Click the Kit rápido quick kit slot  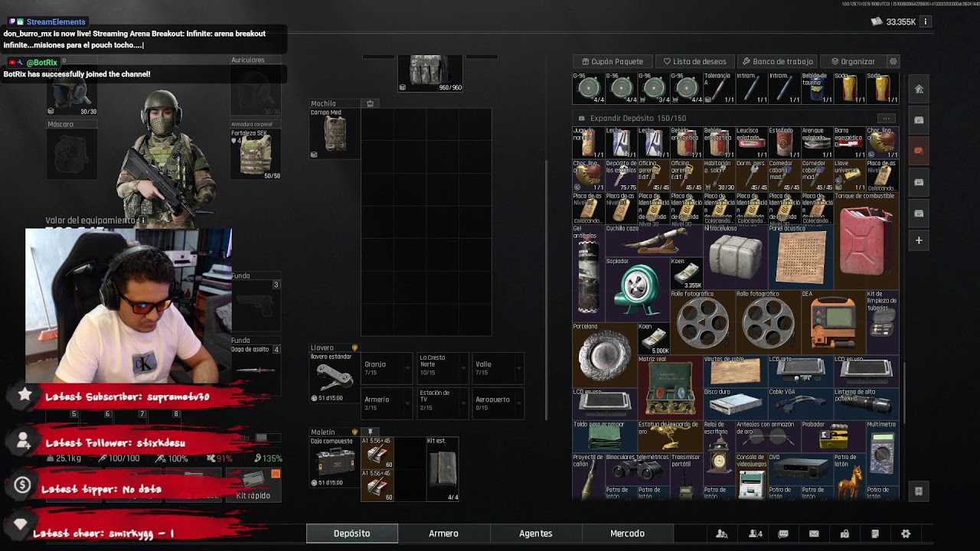(253, 484)
